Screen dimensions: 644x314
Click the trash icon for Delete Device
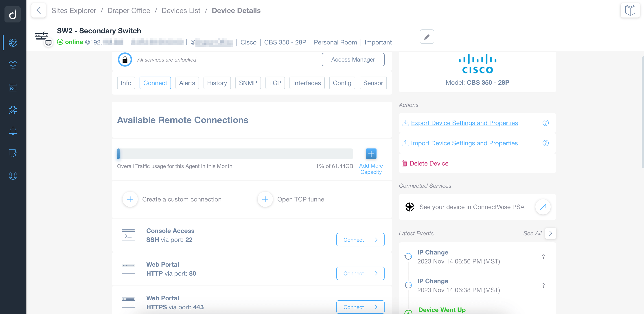(x=404, y=164)
